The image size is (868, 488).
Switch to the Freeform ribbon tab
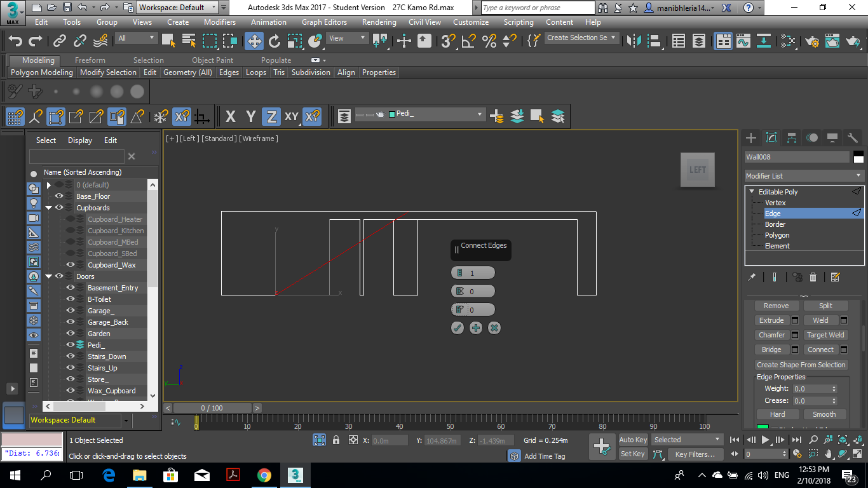[x=90, y=60]
